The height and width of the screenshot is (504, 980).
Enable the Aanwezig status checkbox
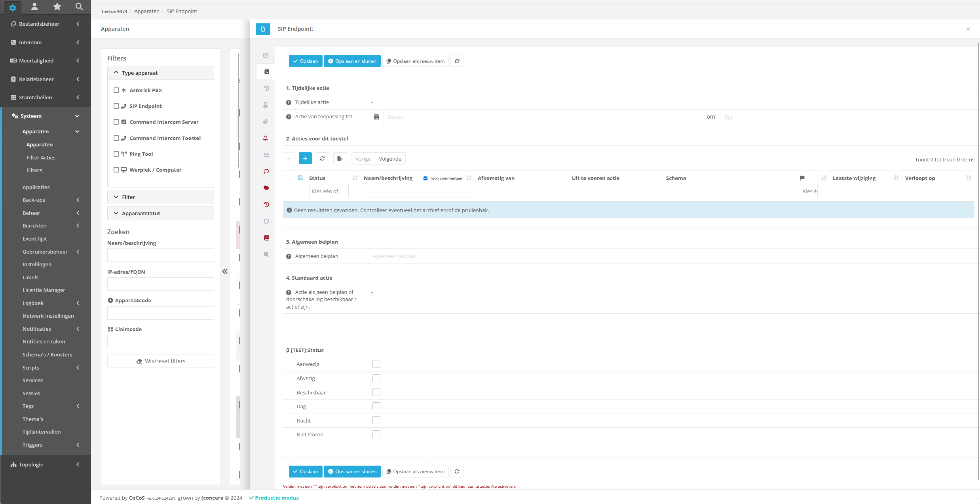[x=376, y=364]
